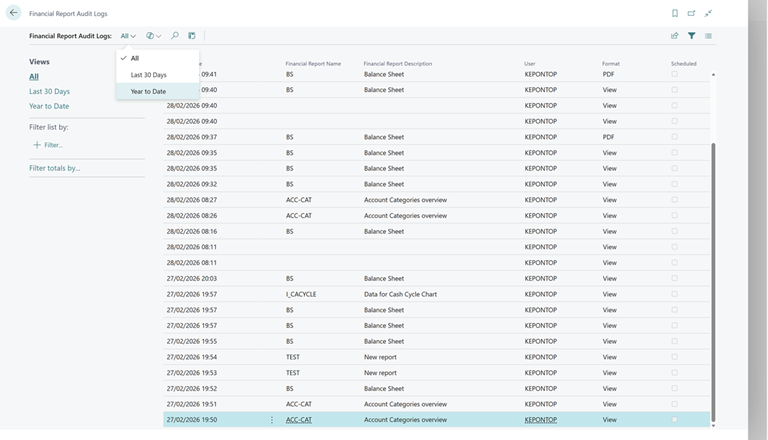Viewport: 768px width, 440px height.
Task: Click Account Categories overview in 08:26 row
Action: tap(405, 216)
